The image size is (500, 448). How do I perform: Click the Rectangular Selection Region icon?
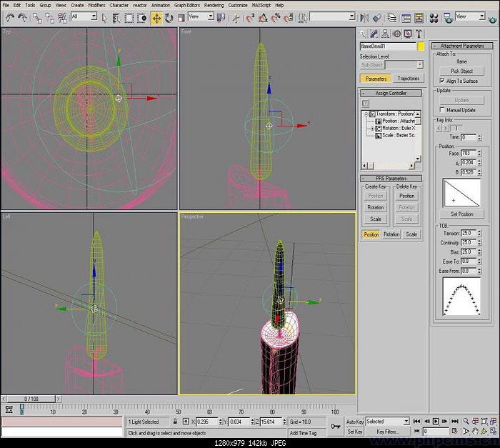[129, 18]
